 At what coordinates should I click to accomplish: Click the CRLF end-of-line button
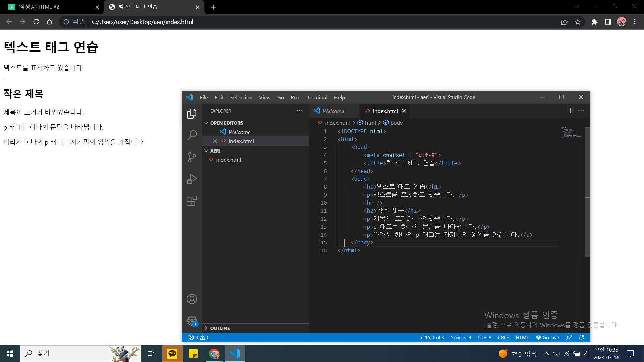503,337
